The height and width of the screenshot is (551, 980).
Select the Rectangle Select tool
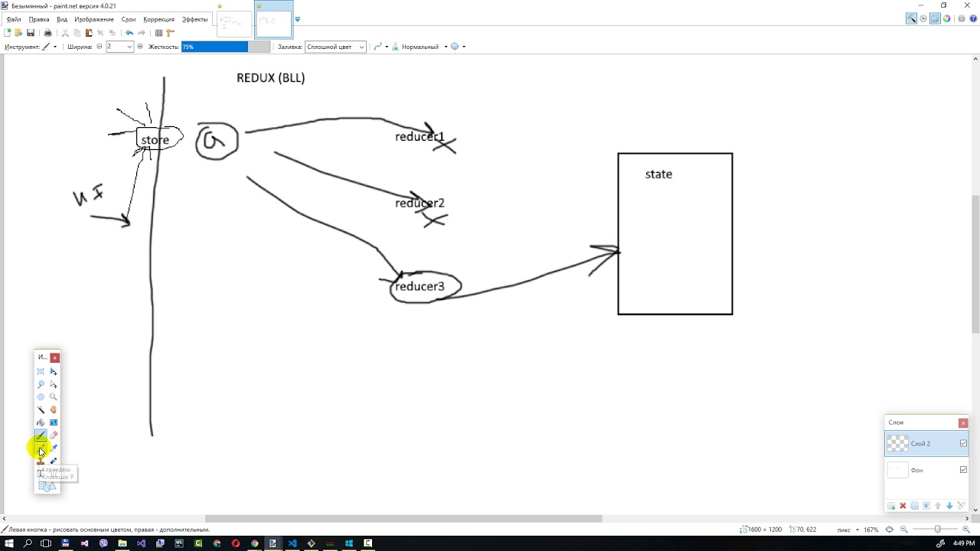coord(41,371)
